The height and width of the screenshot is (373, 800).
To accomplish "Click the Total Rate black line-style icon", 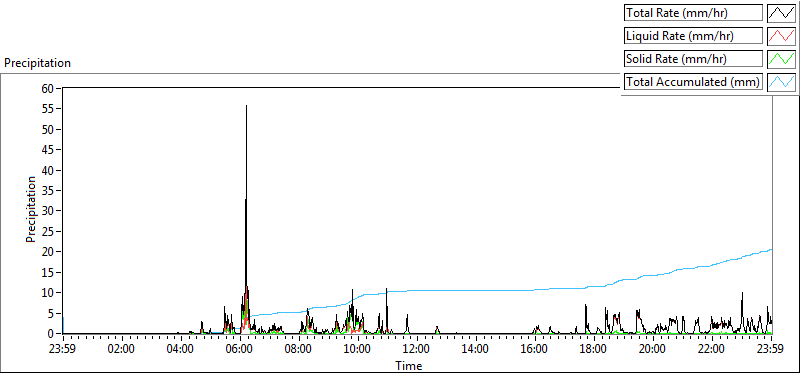I will click(781, 13).
